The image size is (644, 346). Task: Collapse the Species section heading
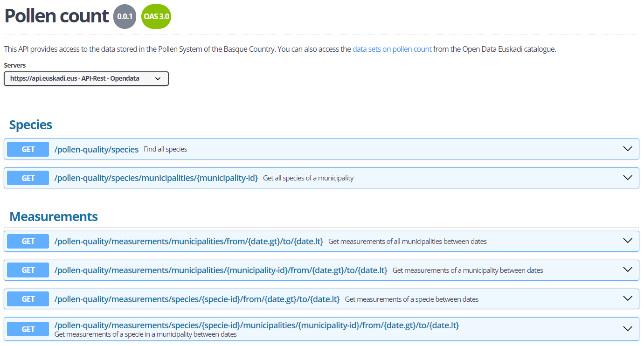pos(31,125)
